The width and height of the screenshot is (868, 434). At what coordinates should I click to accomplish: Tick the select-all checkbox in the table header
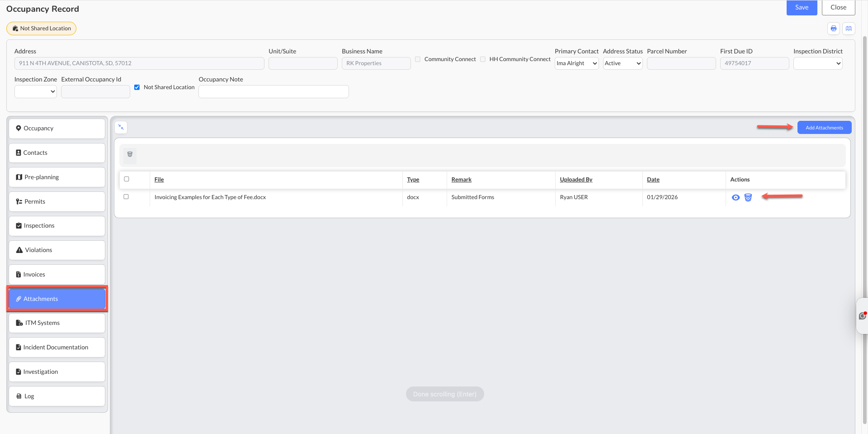point(127,179)
